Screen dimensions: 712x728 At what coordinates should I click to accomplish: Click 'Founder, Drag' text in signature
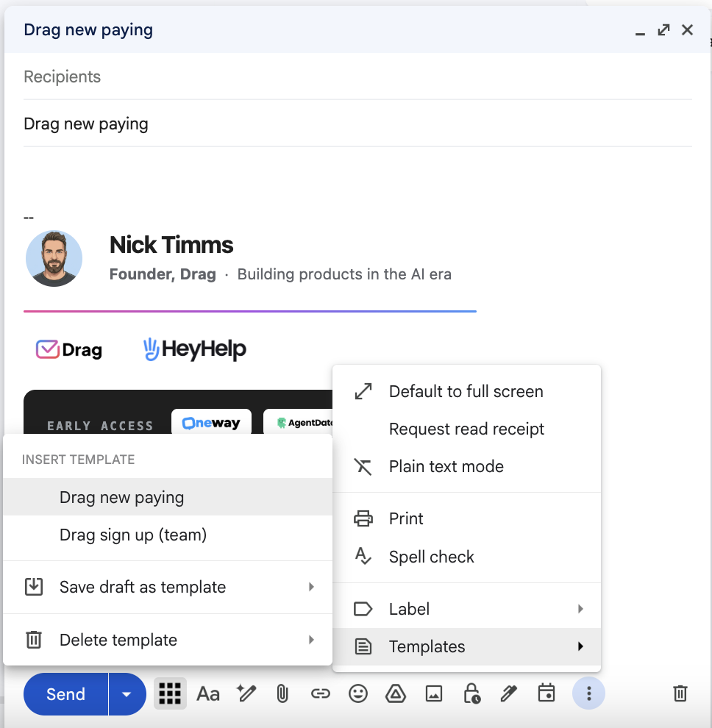coord(163,274)
